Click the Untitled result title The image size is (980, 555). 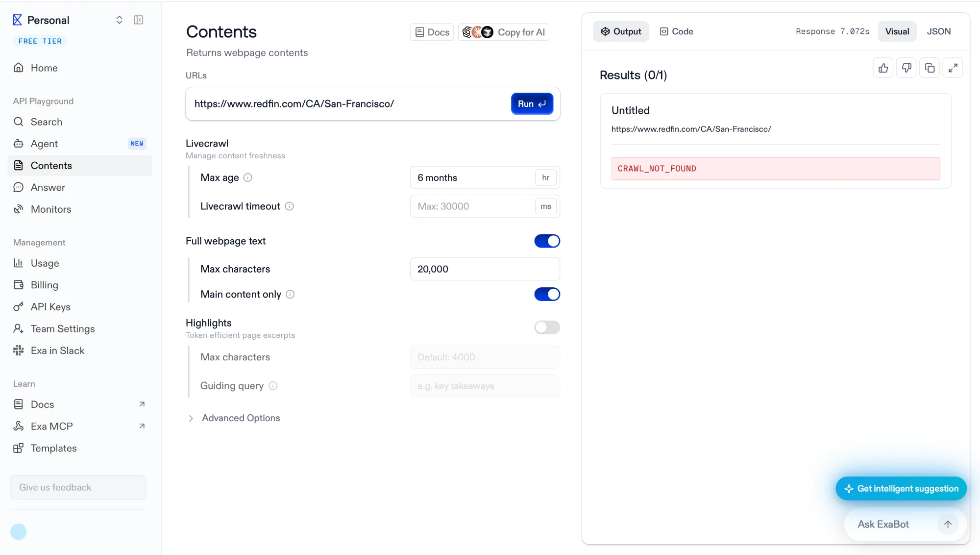coord(631,110)
